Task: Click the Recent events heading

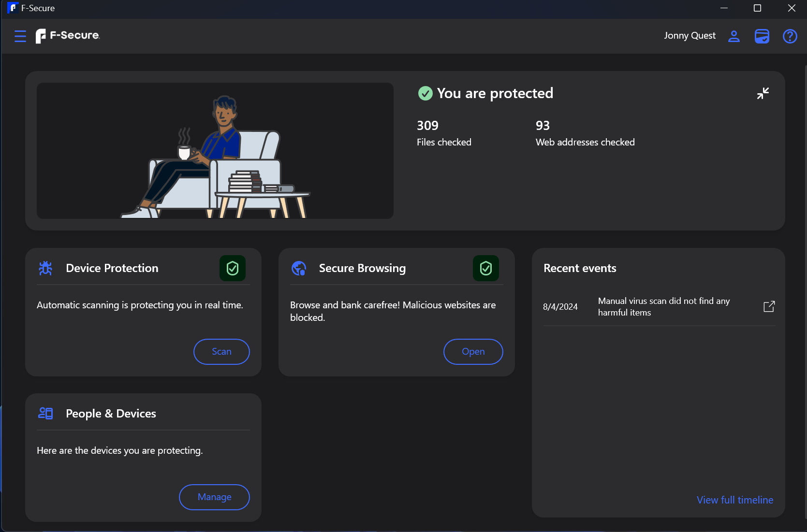Action: coord(580,268)
